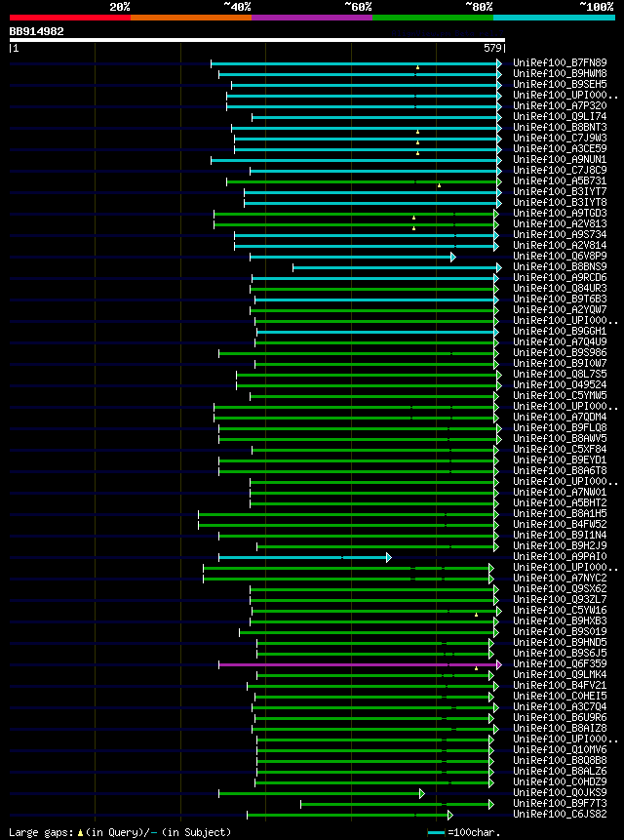Select the UniRef100_A7NW01 label

coord(560,492)
